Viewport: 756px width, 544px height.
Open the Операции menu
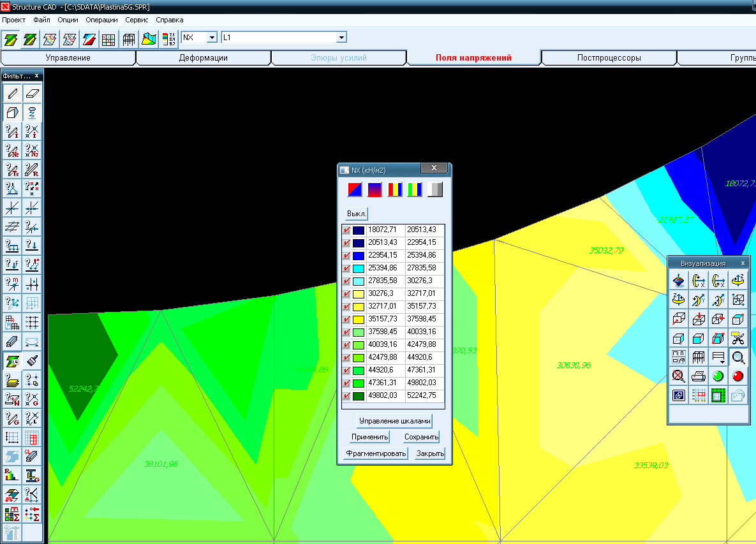(101, 20)
